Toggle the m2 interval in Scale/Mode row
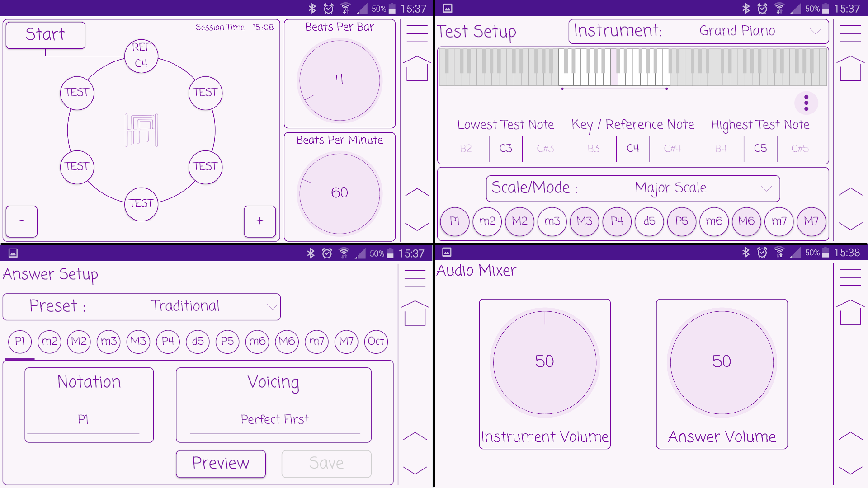The image size is (868, 488). tap(487, 221)
